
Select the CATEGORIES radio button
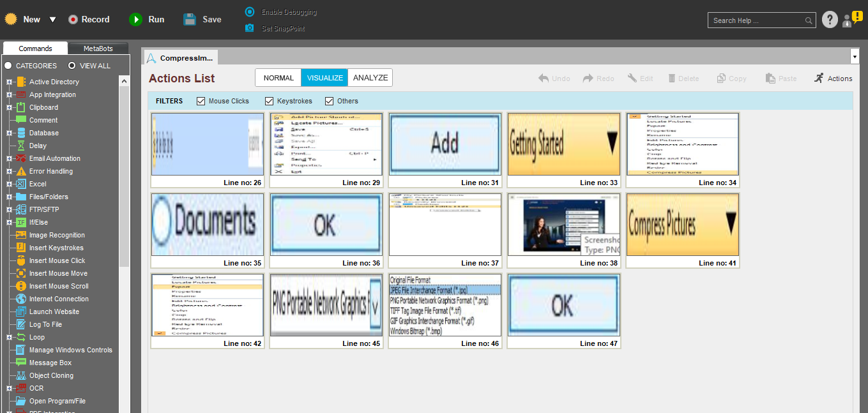8,66
